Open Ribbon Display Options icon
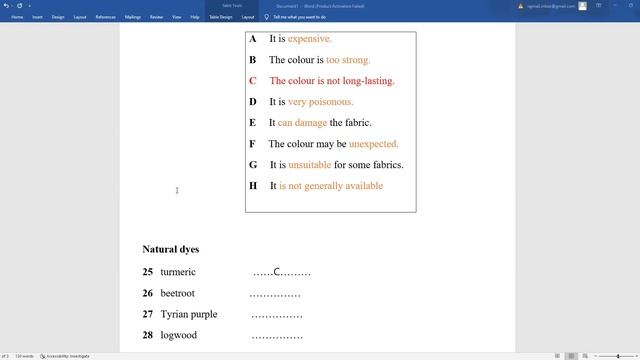The image size is (640, 360). pos(598,6)
